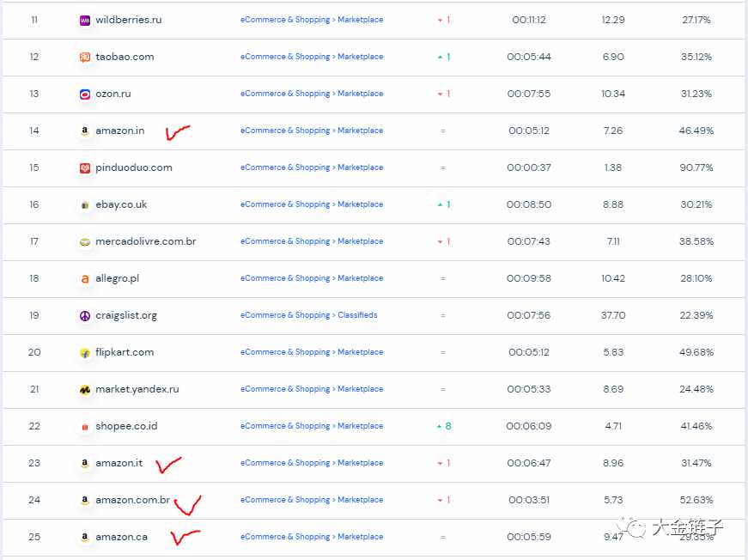Click the ozon.ru favicon
748x560 pixels.
coord(85,94)
